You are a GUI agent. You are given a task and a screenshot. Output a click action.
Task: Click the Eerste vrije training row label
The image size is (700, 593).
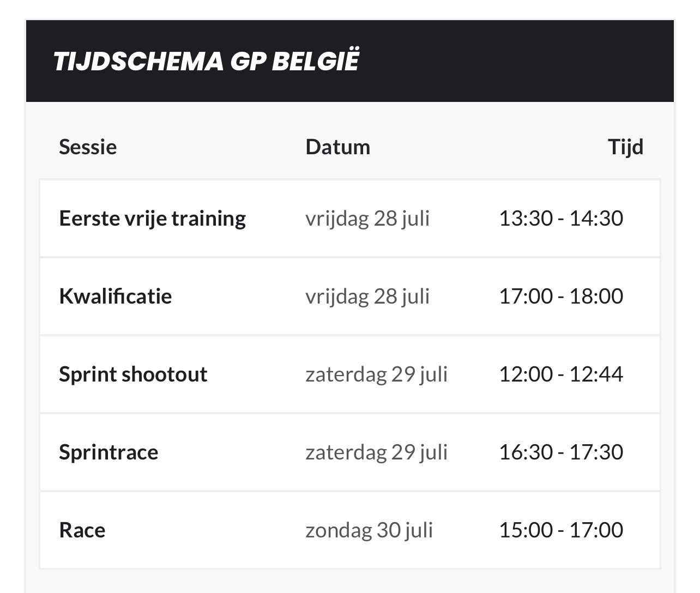(x=153, y=219)
